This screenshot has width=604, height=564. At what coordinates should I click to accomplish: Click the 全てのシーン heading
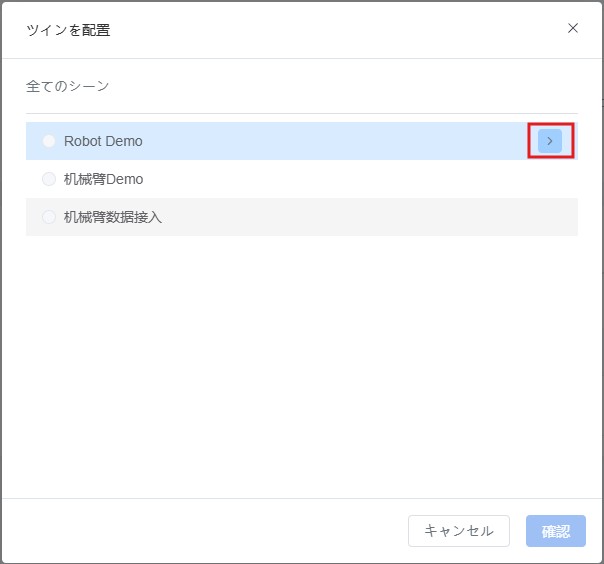point(67,86)
